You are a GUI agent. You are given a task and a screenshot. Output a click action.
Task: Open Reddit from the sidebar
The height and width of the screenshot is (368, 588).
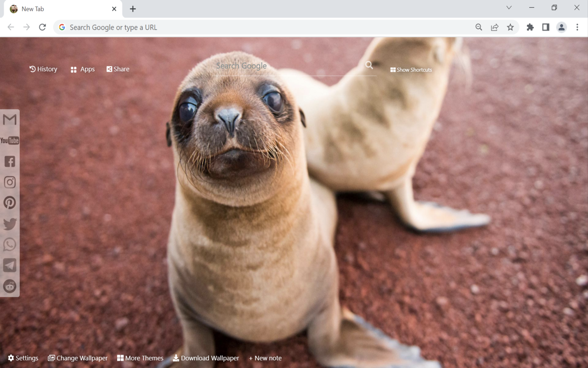[x=10, y=286]
